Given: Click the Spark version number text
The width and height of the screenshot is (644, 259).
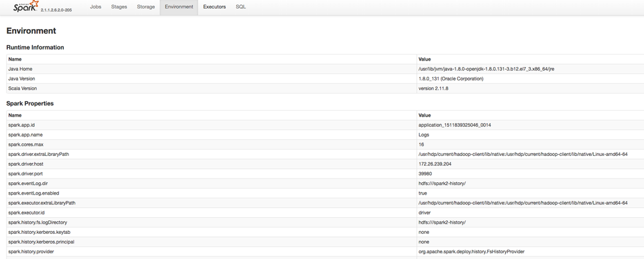Looking at the screenshot, I should [x=56, y=10].
